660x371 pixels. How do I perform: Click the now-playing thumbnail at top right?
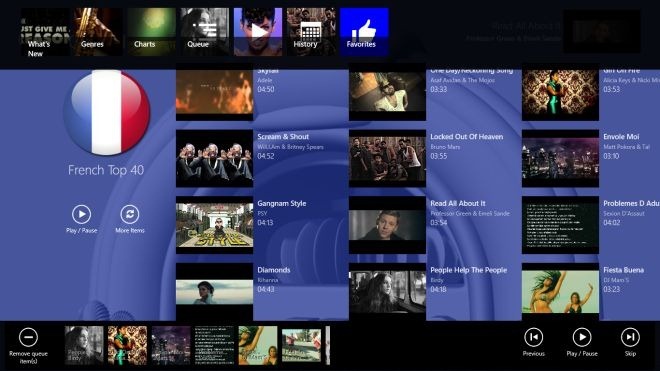tap(602, 32)
